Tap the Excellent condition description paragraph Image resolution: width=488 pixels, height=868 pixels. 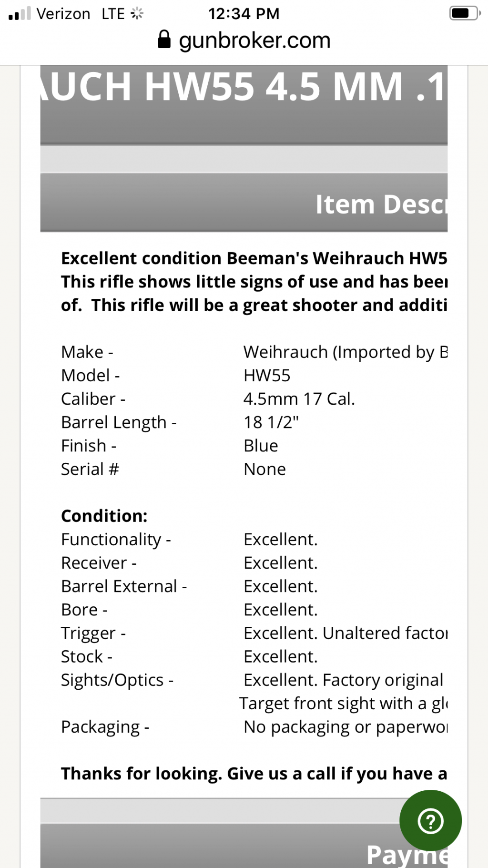(x=254, y=282)
